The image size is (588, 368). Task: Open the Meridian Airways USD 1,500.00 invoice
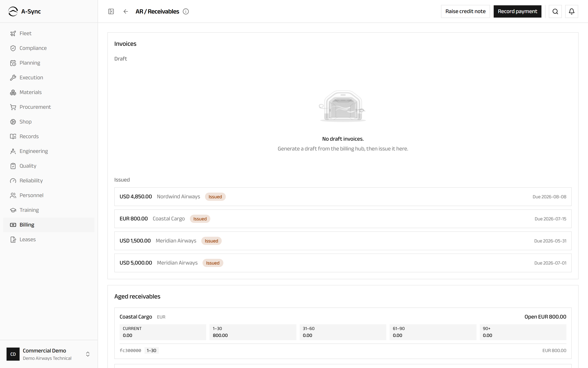(x=343, y=241)
